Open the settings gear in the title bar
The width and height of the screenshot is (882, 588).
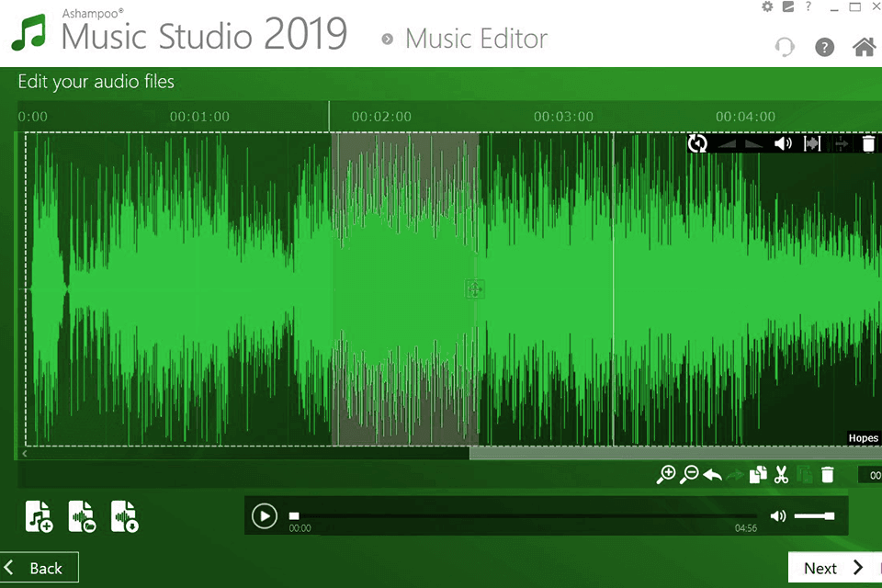click(x=767, y=6)
